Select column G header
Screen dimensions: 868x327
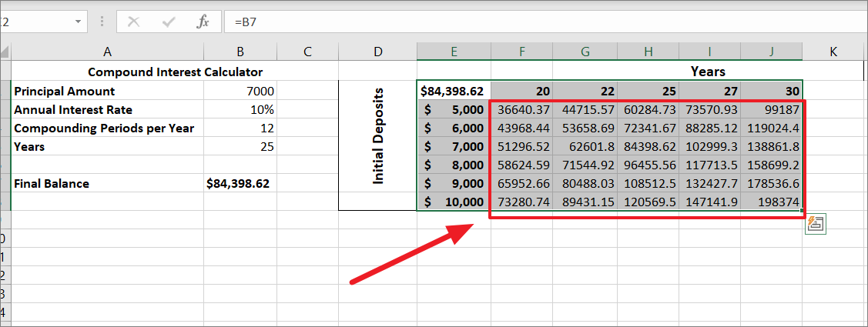[x=585, y=52]
